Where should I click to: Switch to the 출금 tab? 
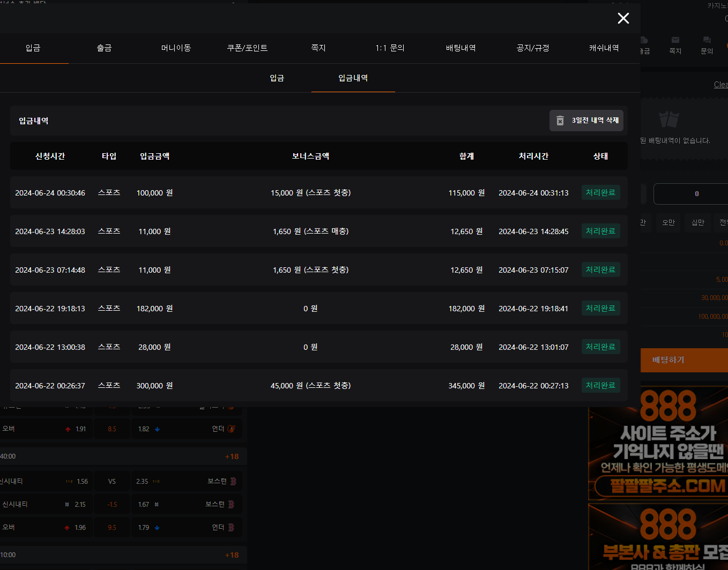(x=104, y=48)
